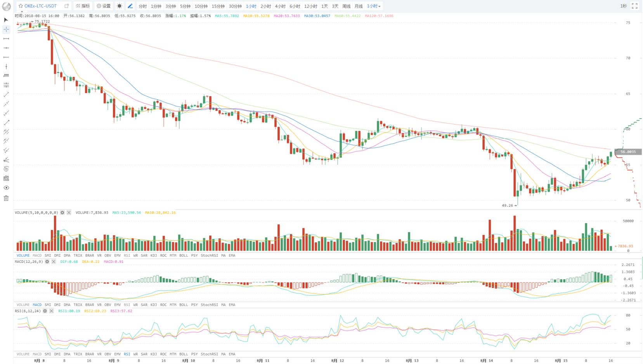Switch second sub-panel to SAR indicator
Viewport: 643px width, 364px height.
144,305
